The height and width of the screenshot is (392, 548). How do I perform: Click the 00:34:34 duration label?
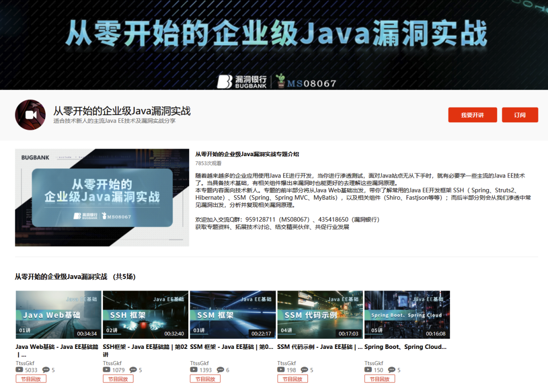[87, 334]
